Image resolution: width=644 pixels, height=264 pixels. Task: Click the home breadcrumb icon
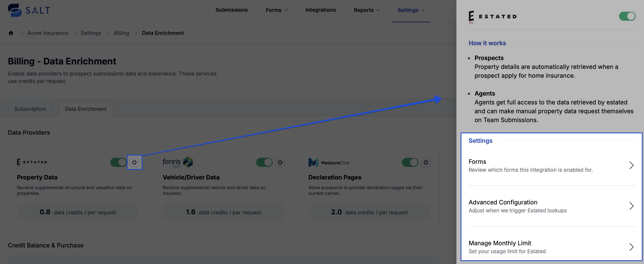pos(11,33)
